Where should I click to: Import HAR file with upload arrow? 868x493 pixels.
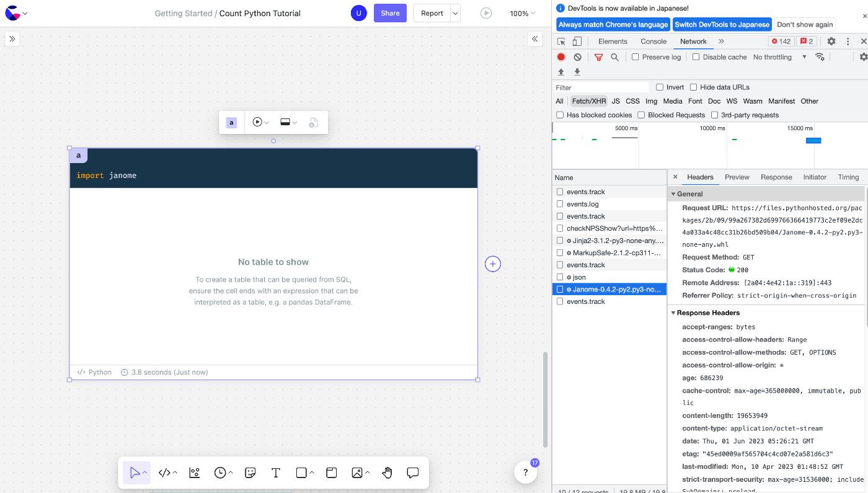pyautogui.click(x=561, y=72)
